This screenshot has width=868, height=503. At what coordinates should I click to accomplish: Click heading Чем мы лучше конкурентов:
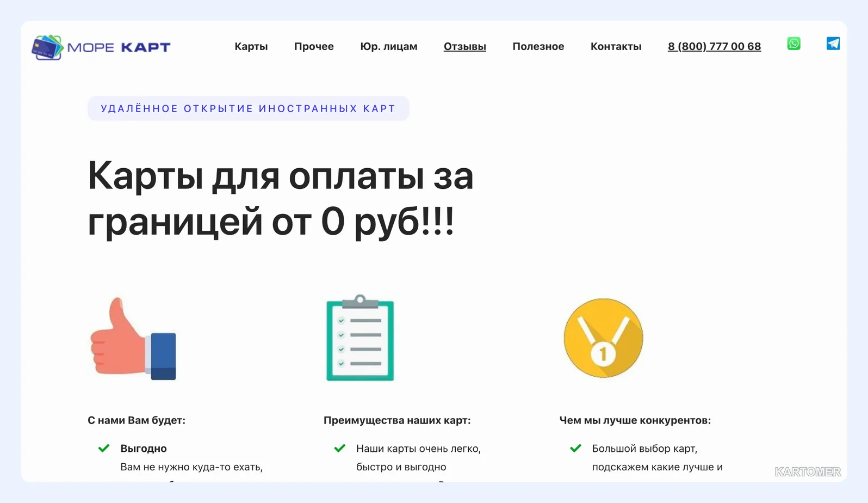click(x=635, y=420)
